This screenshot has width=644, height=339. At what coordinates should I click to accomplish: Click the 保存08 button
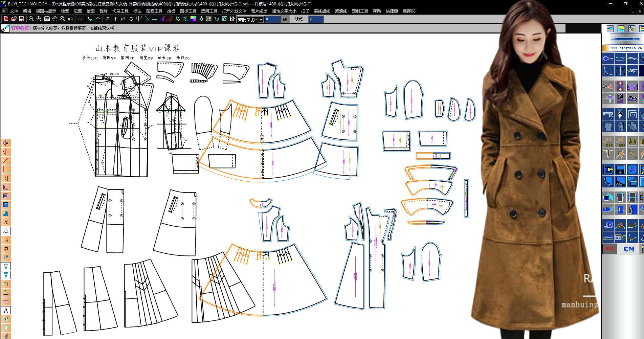click(409, 11)
